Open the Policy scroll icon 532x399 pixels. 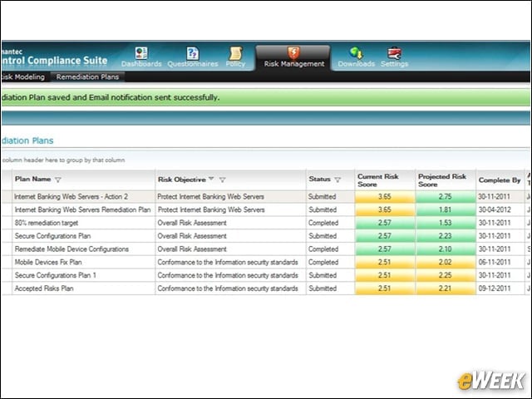(235, 53)
